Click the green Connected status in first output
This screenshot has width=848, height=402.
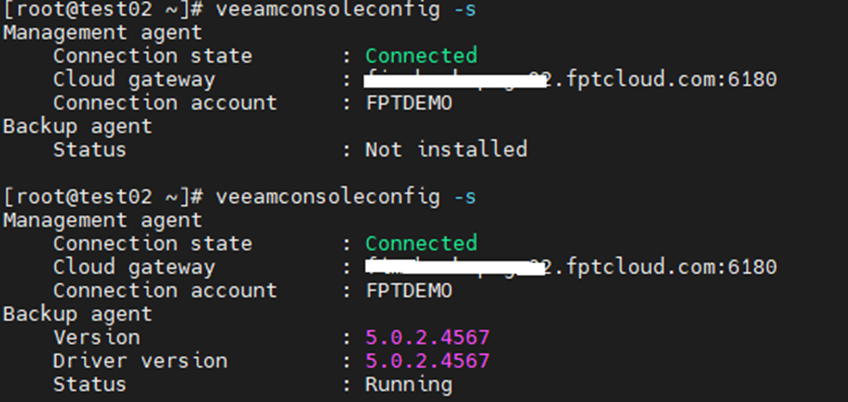pos(421,56)
